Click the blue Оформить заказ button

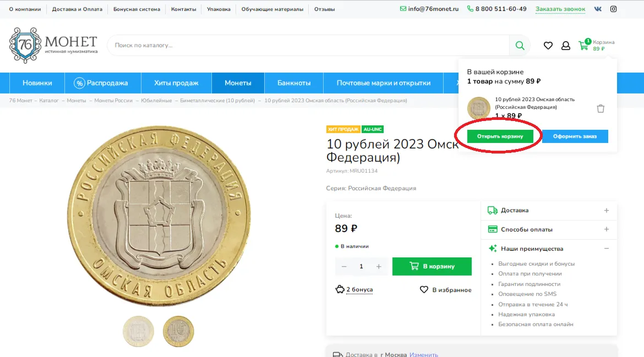(x=575, y=136)
